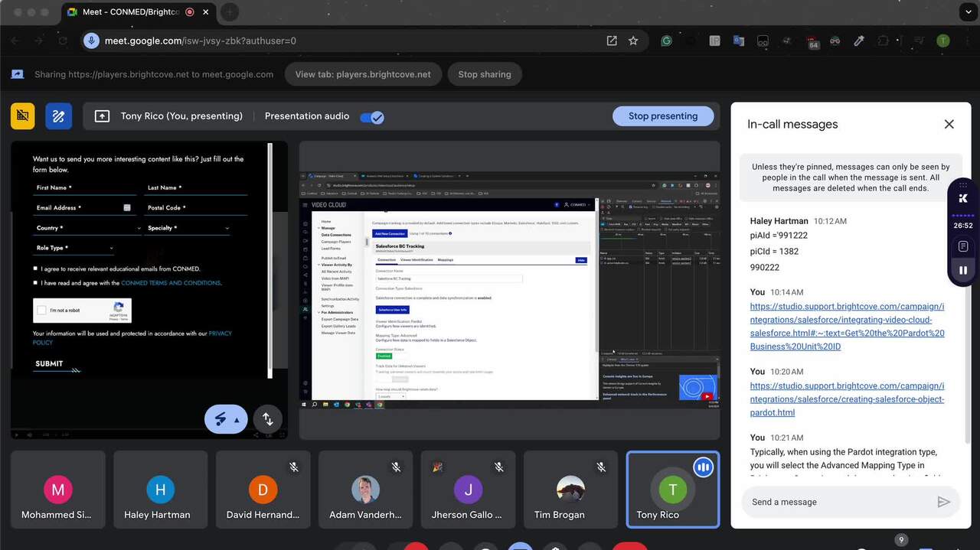Open the Role Type dropdown
The width and height of the screenshot is (980, 550).
[x=73, y=248]
